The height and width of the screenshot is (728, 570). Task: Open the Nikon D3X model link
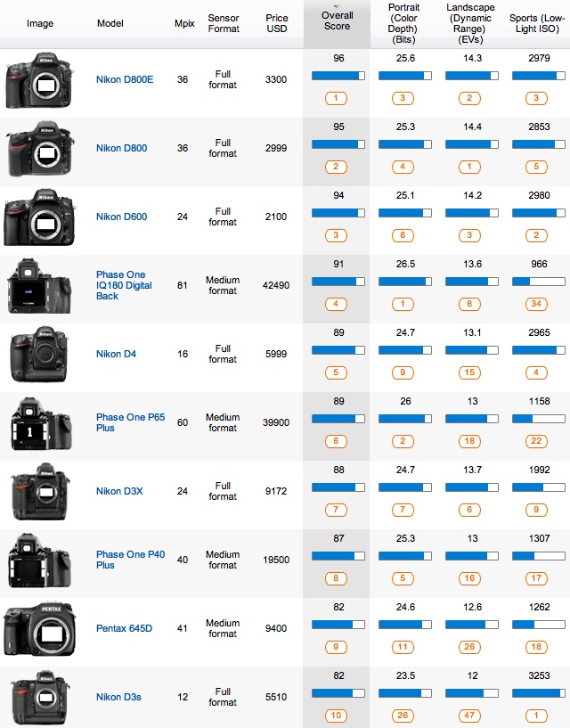[x=121, y=492]
